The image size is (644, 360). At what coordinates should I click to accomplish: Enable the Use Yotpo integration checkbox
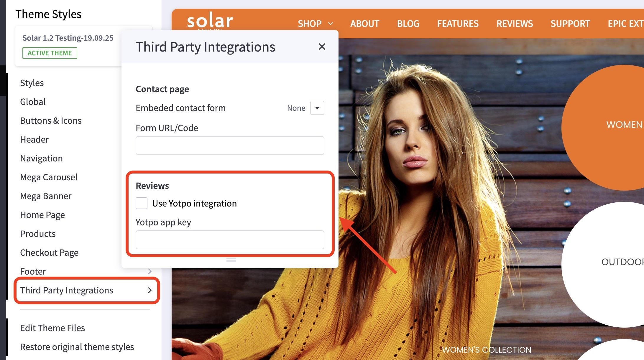pyautogui.click(x=142, y=203)
